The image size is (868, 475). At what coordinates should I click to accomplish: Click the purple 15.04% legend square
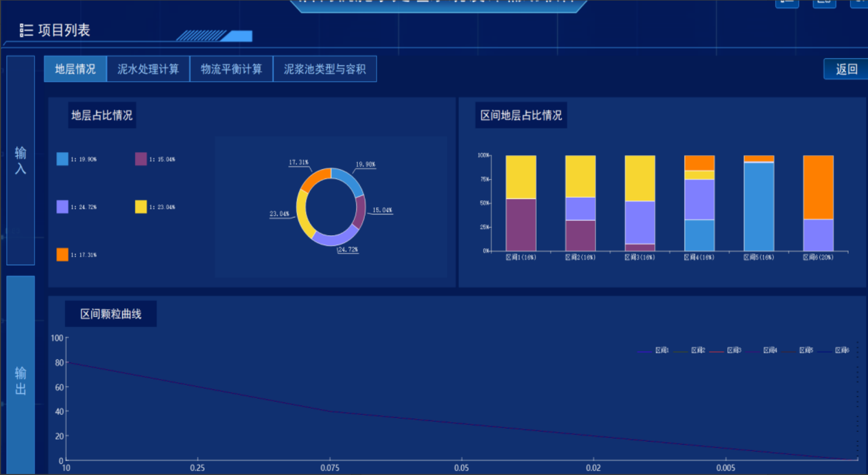tap(141, 159)
